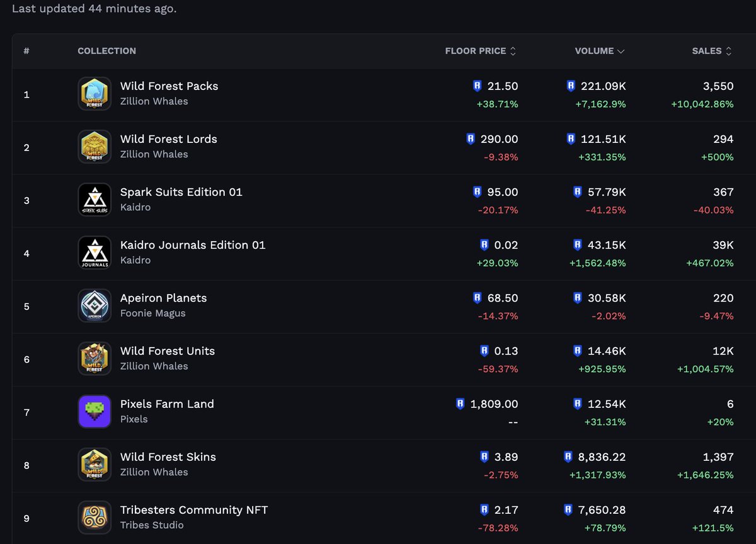Click RON token icon beside 7,650.28 volume
The width and height of the screenshot is (756, 544).
click(568, 509)
